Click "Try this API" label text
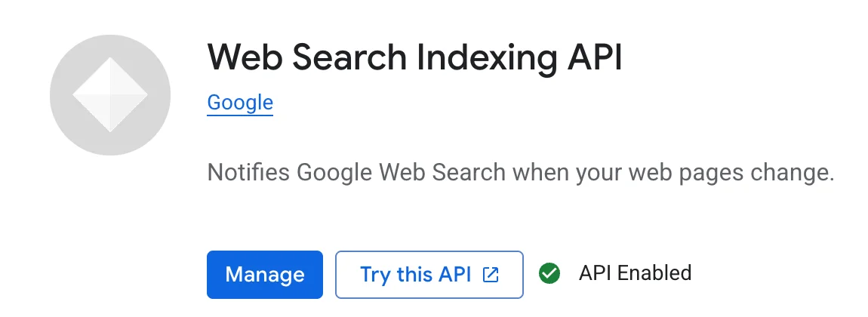Image resolution: width=868 pixels, height=317 pixels. tap(416, 274)
